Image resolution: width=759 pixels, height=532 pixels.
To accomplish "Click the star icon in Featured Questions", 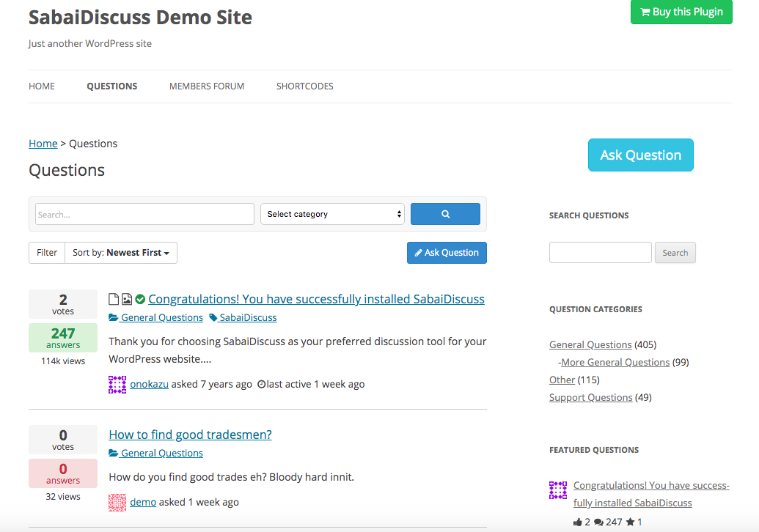I will click(630, 522).
